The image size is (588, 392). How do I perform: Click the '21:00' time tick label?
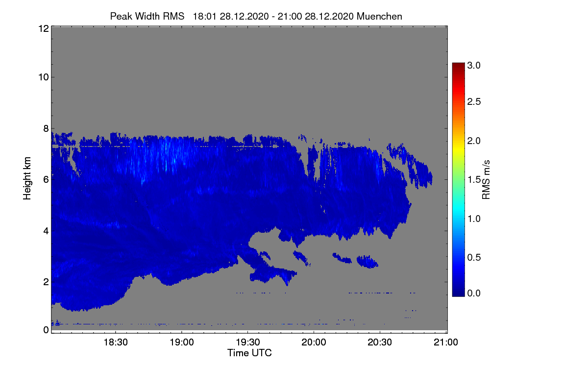pos(447,343)
